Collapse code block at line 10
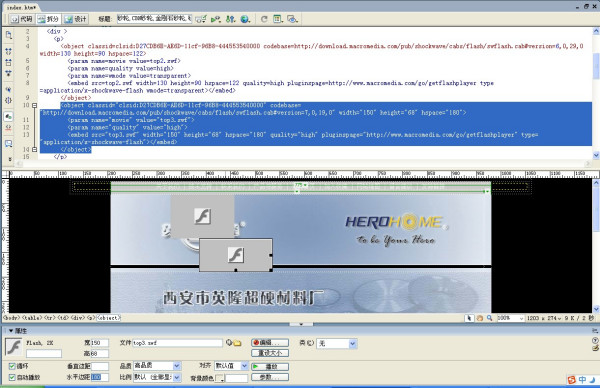 34,105
